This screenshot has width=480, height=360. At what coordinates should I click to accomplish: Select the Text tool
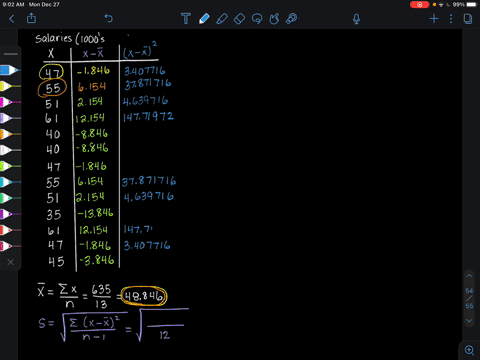186,19
